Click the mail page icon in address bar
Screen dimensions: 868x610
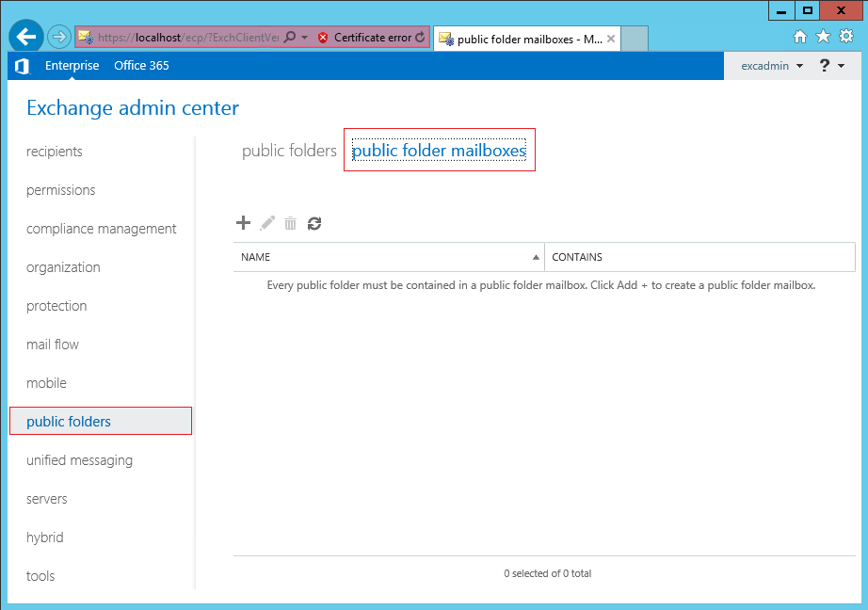[x=86, y=37]
